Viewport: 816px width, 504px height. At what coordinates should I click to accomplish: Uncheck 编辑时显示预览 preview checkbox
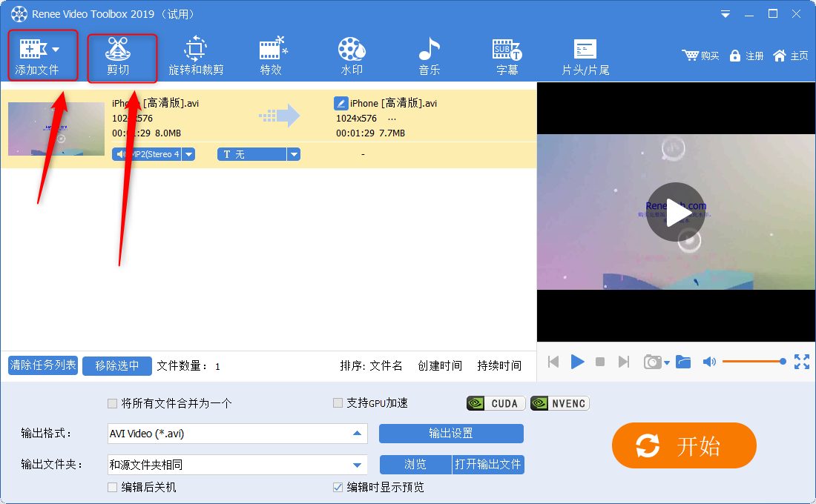tap(338, 488)
